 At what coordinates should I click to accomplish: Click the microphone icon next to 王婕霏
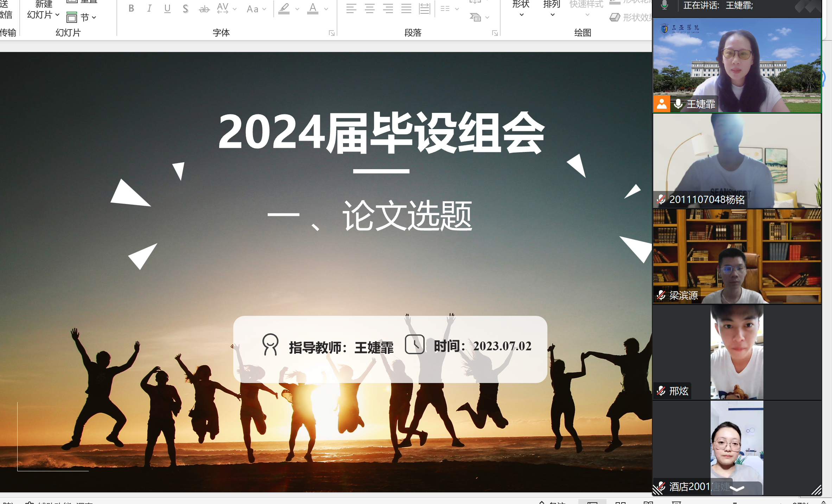click(678, 104)
